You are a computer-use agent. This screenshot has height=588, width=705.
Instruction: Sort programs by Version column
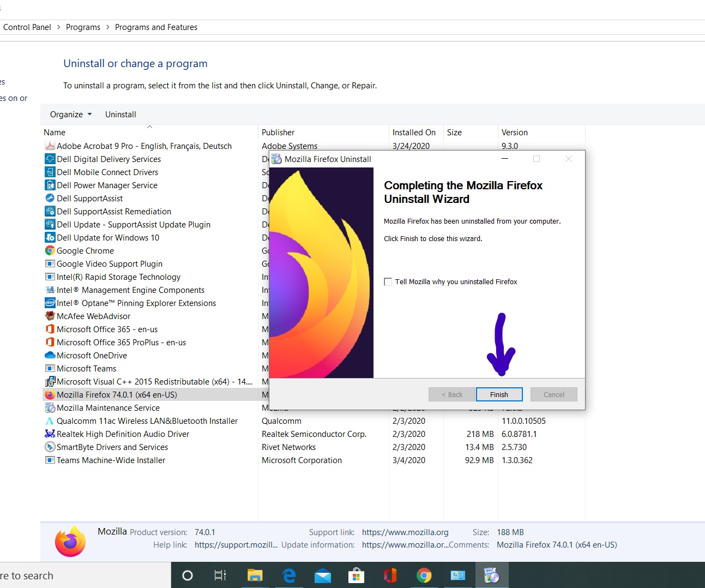click(541, 132)
